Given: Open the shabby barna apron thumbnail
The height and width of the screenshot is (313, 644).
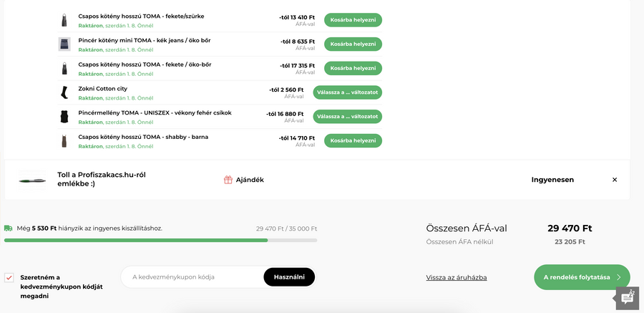Looking at the screenshot, I should tap(64, 140).
